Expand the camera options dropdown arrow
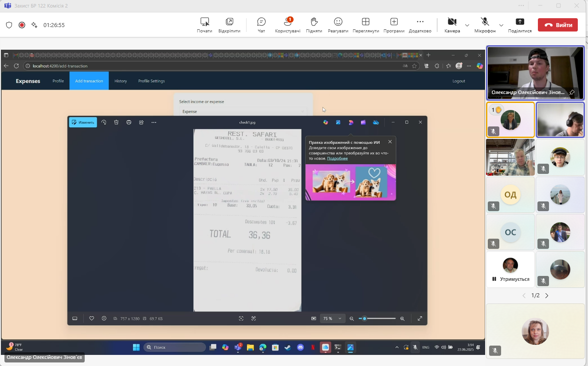588x366 pixels. (467, 25)
